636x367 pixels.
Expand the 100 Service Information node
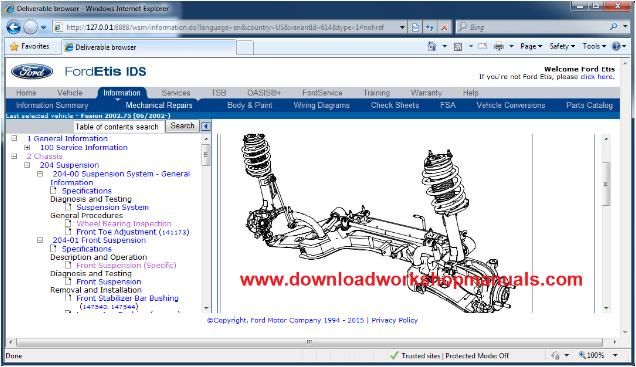tap(27, 147)
